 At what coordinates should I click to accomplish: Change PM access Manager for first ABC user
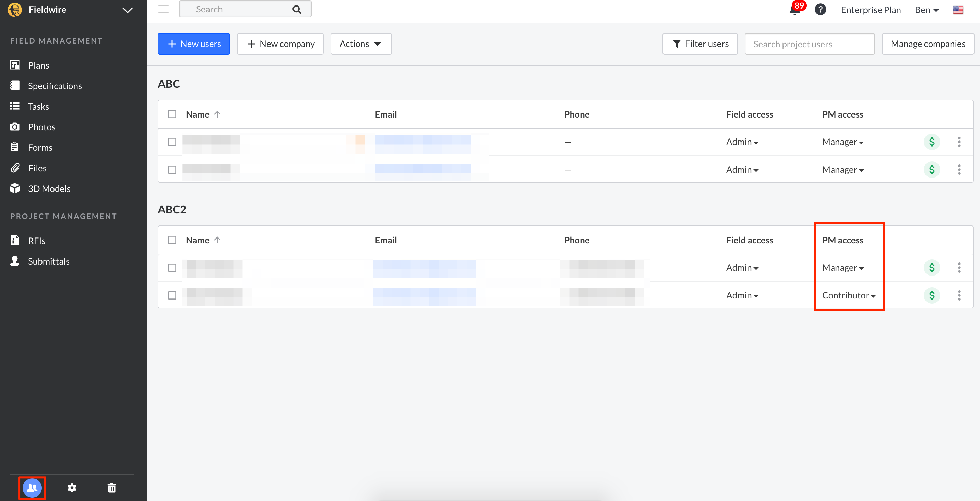tap(842, 142)
